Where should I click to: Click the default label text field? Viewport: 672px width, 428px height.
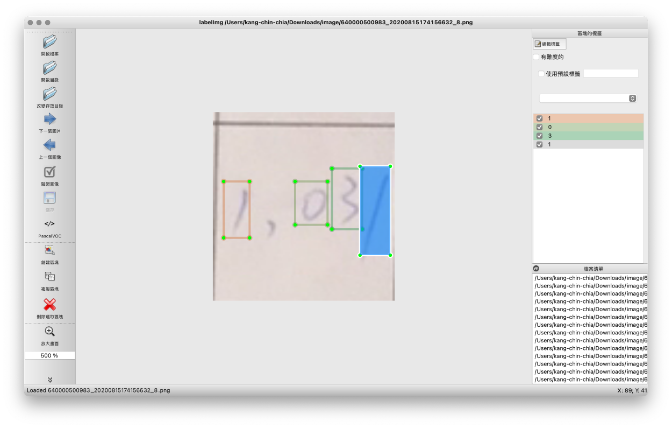tap(610, 73)
